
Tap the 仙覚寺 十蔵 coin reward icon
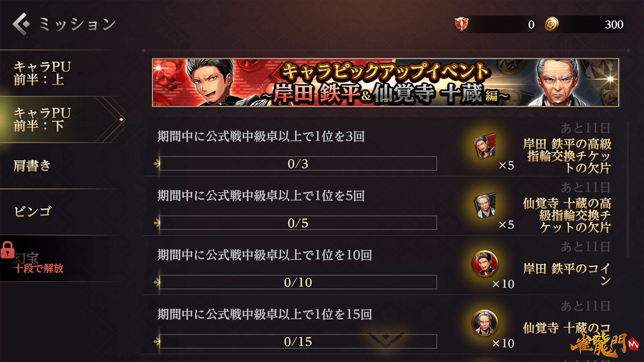tap(485, 323)
